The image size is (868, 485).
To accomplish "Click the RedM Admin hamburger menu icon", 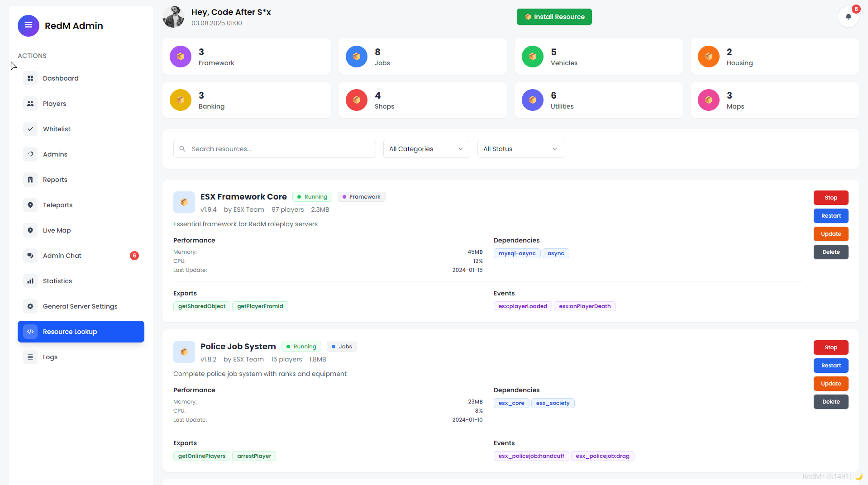I will (29, 25).
